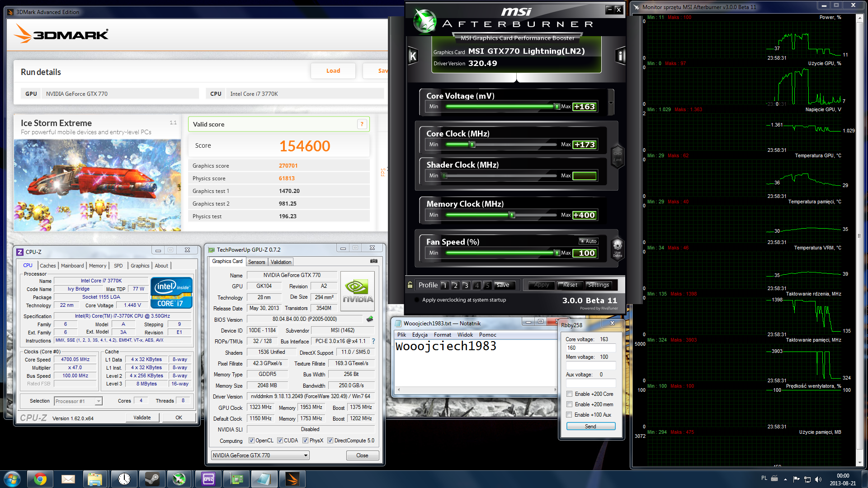
Task: Toggle DirectCompute 5.0 checkbox
Action: pyautogui.click(x=330, y=441)
